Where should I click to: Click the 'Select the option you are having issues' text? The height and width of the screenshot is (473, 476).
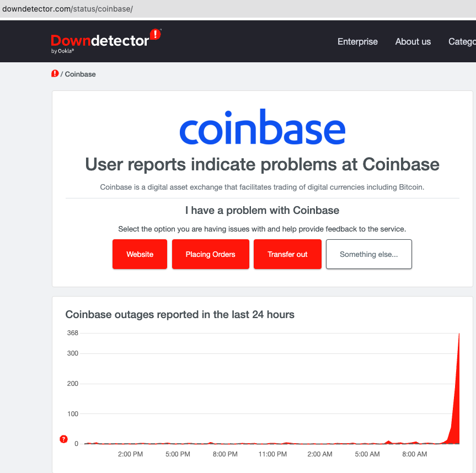tap(262, 229)
